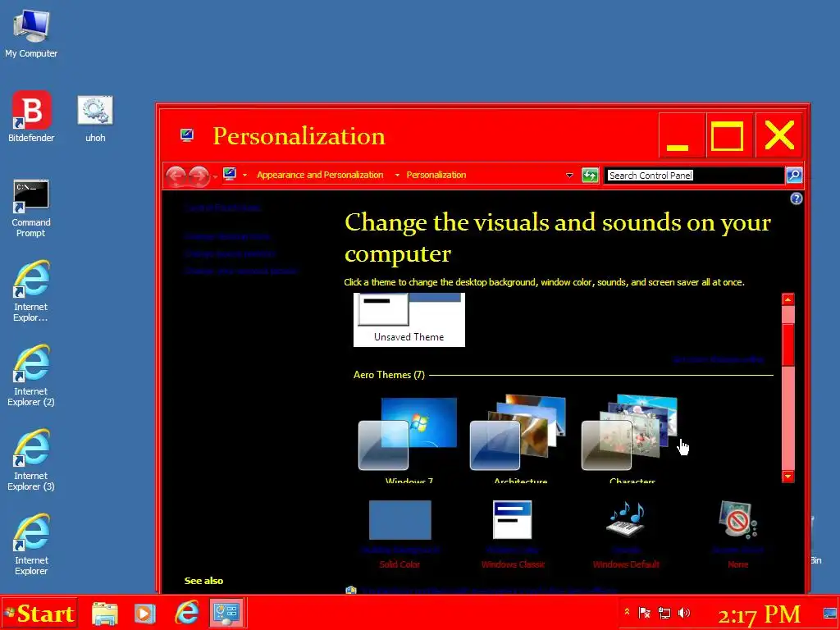Click the search magnifier button
The width and height of the screenshot is (840, 630).
[794, 175]
